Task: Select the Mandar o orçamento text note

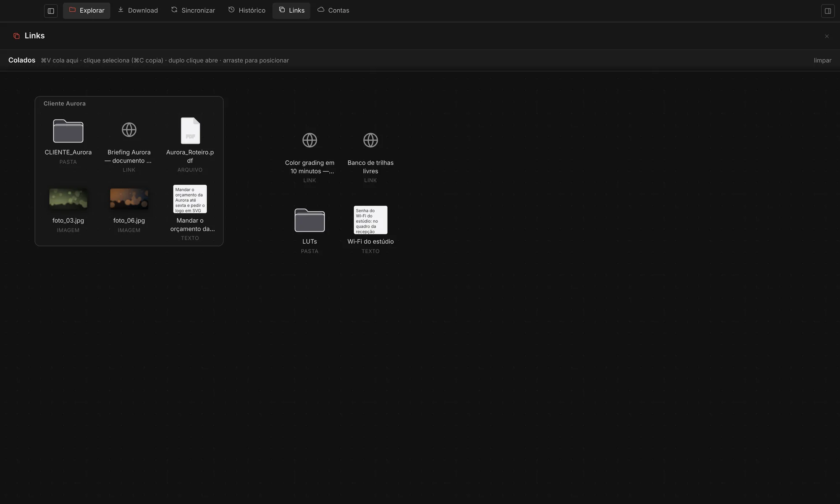Action: coord(190,199)
